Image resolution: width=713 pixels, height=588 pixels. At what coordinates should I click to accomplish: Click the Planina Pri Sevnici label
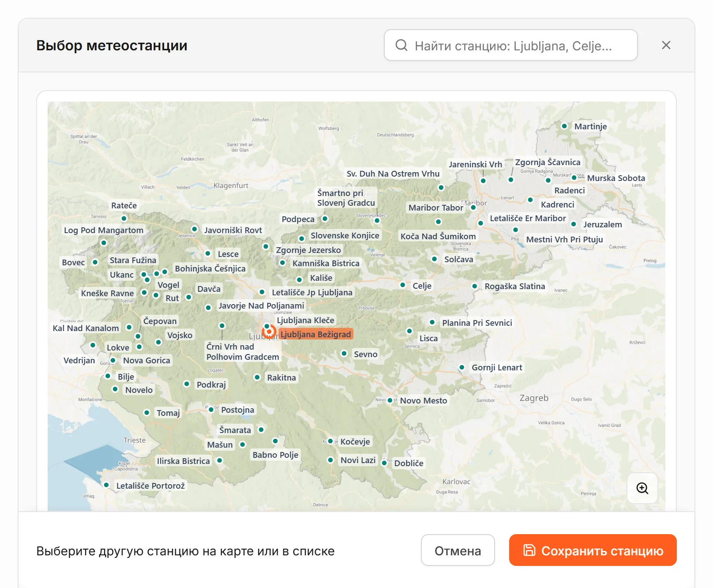click(x=477, y=323)
